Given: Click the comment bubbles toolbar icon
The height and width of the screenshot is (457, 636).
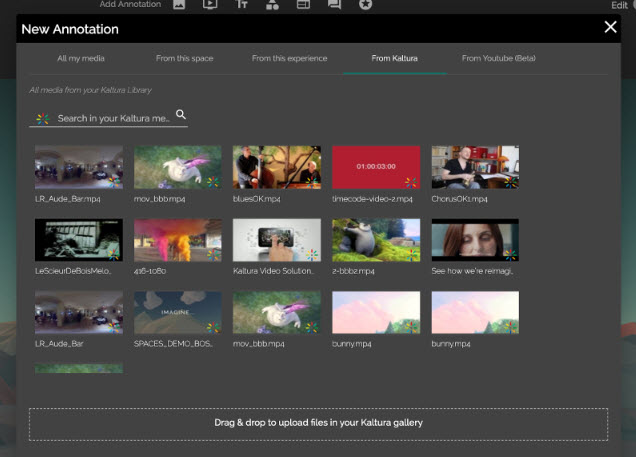Looking at the screenshot, I should coord(334,5).
